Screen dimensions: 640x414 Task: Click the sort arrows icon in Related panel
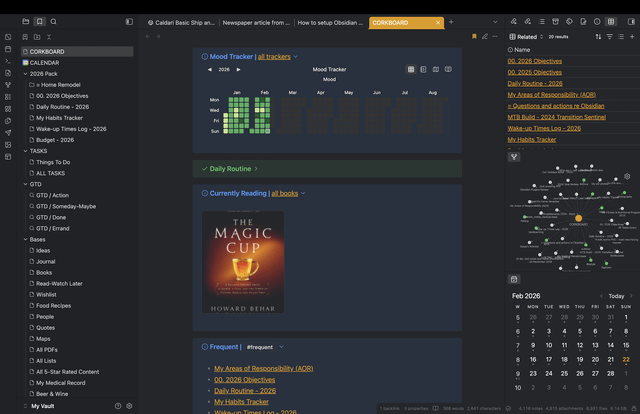598,37
